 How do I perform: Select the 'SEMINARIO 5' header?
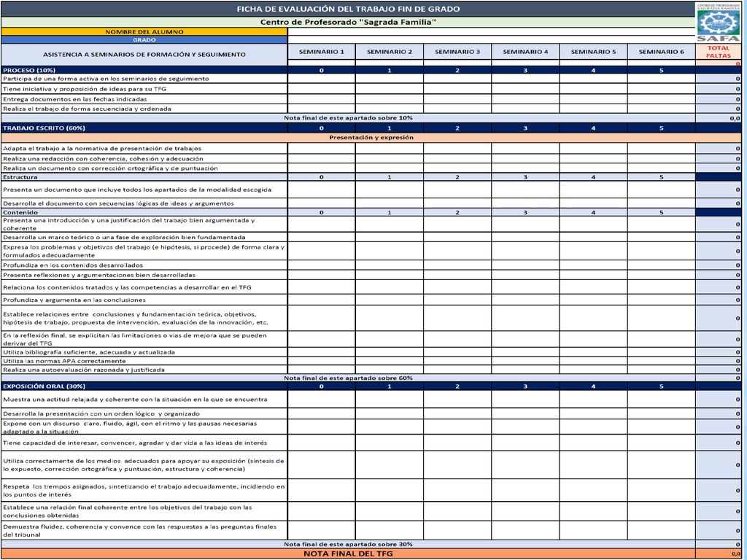coord(593,52)
